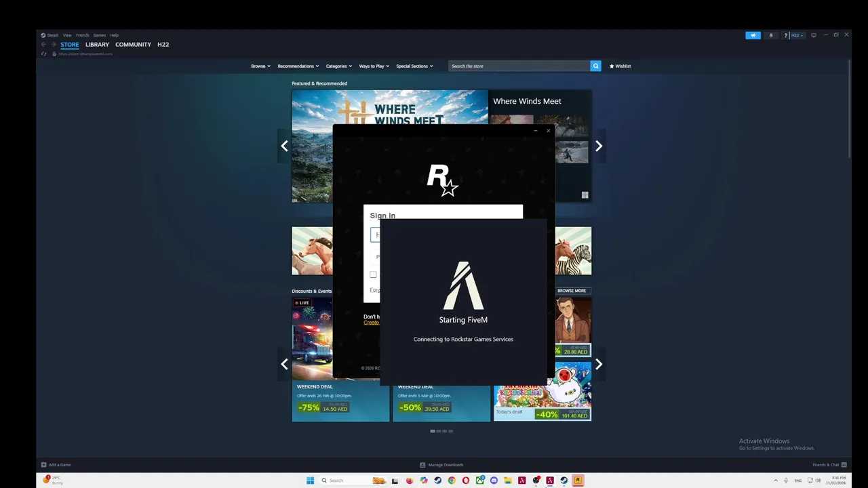868x488 pixels.
Task: Open the Wishlist link
Action: (620, 66)
